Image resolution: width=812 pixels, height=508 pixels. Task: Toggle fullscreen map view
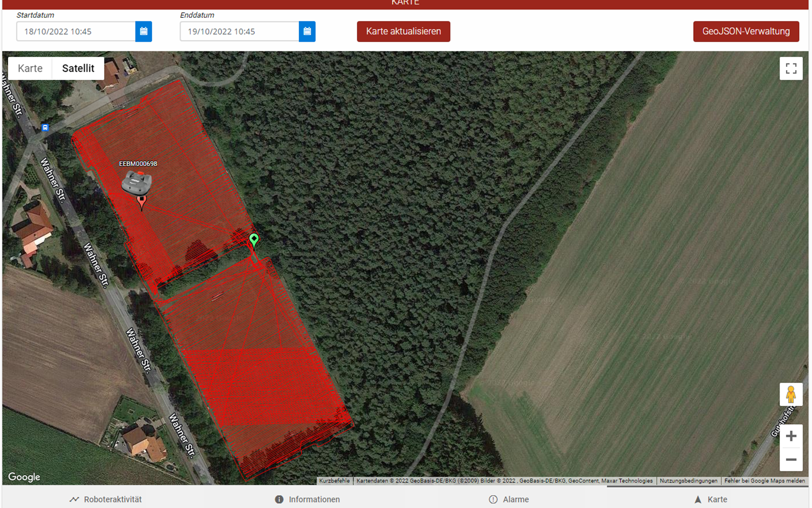[x=791, y=69]
